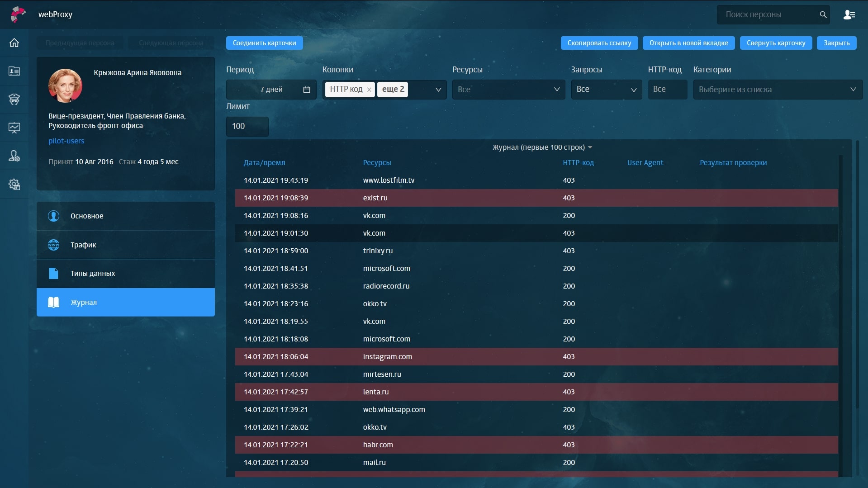Viewport: 868px width, 488px height.
Task: Expand the Журнал table header caret
Action: (x=590, y=147)
